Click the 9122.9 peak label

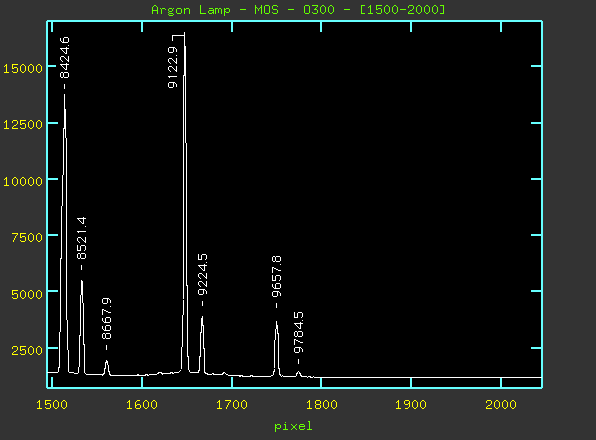173,67
